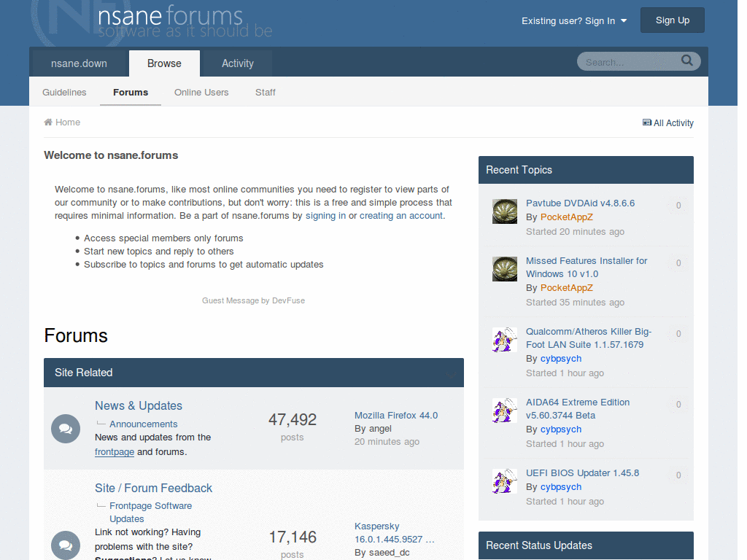The image size is (747, 560).
Task: Open cybpsych profile under AIDA64 topic
Action: coord(561,429)
